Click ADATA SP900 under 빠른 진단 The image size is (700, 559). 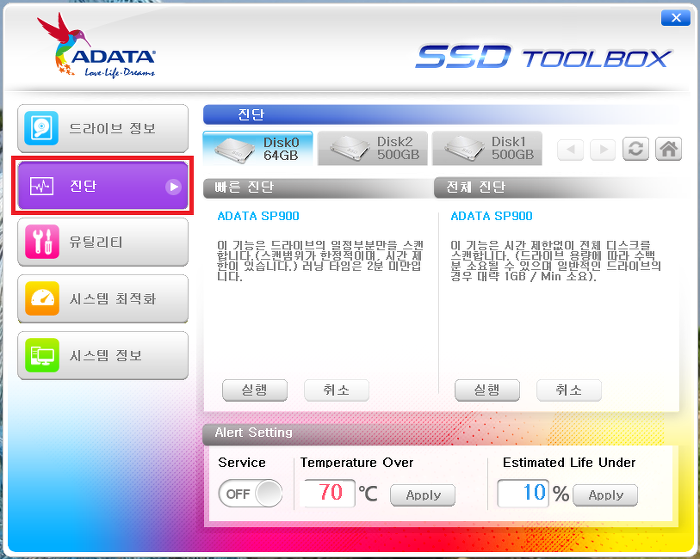coord(258,216)
